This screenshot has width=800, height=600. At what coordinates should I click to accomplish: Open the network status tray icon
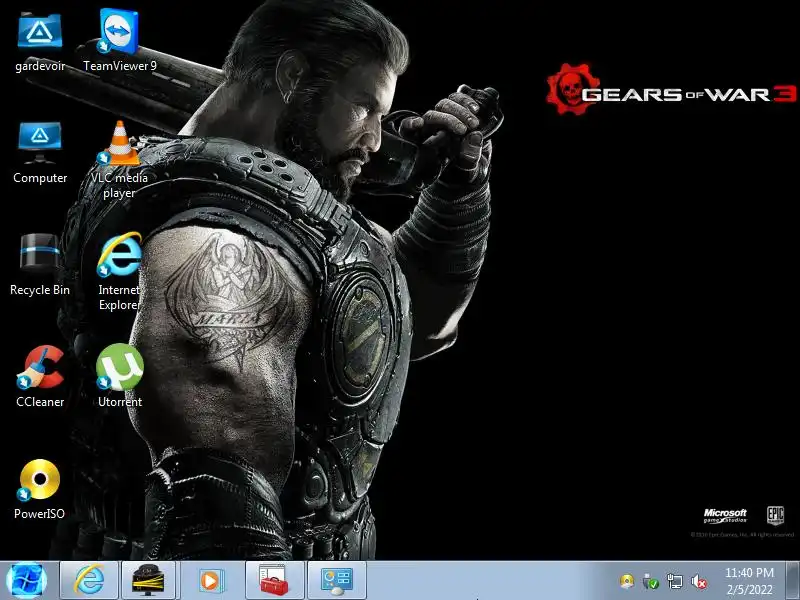675,581
